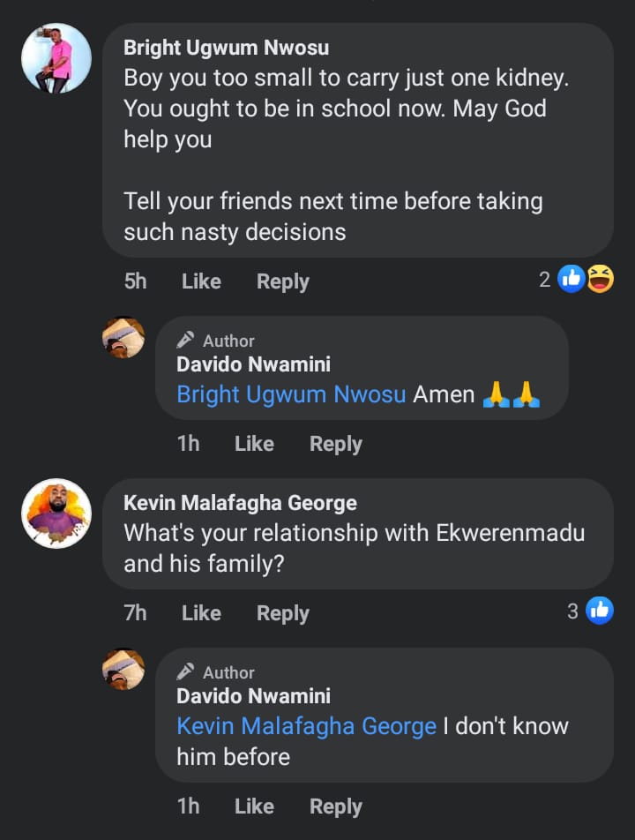Open Bright Ugwum Nwosu's profile picture
The height and width of the screenshot is (840, 635).
(56, 58)
